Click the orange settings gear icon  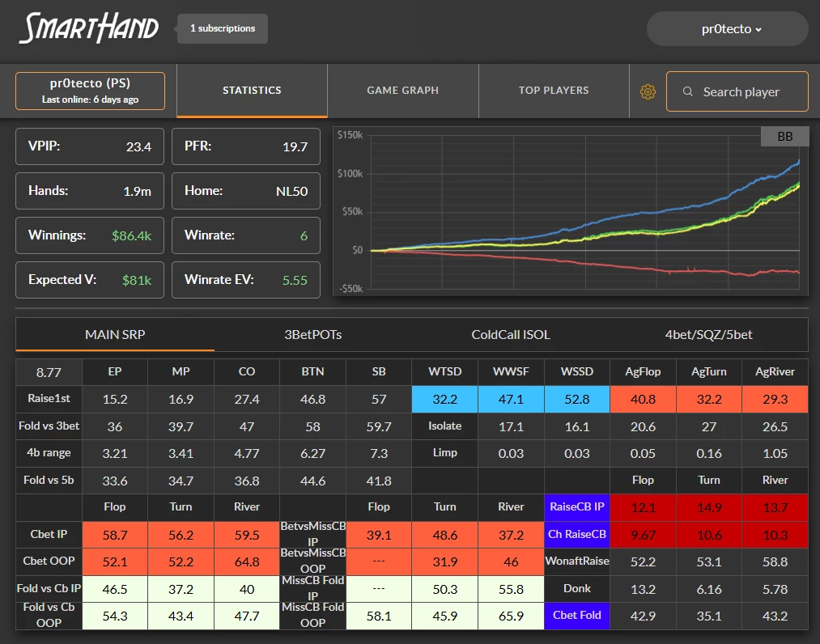coord(648,92)
